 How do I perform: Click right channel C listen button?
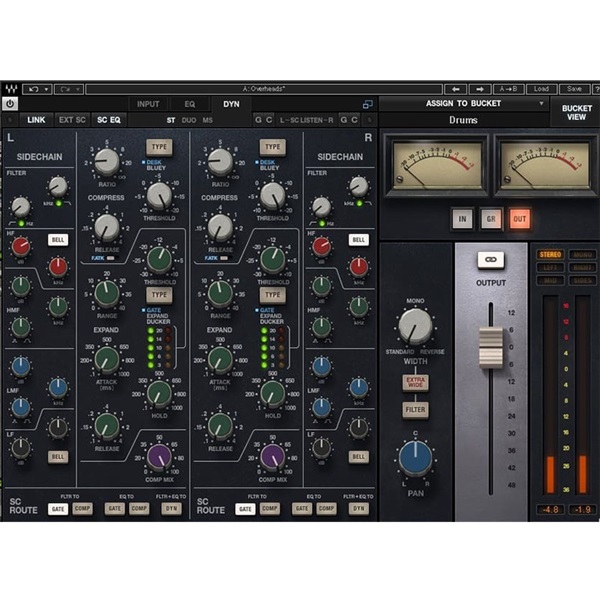(355, 120)
